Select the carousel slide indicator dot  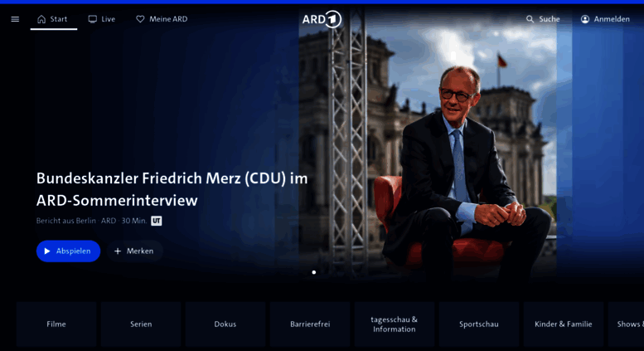(x=314, y=272)
